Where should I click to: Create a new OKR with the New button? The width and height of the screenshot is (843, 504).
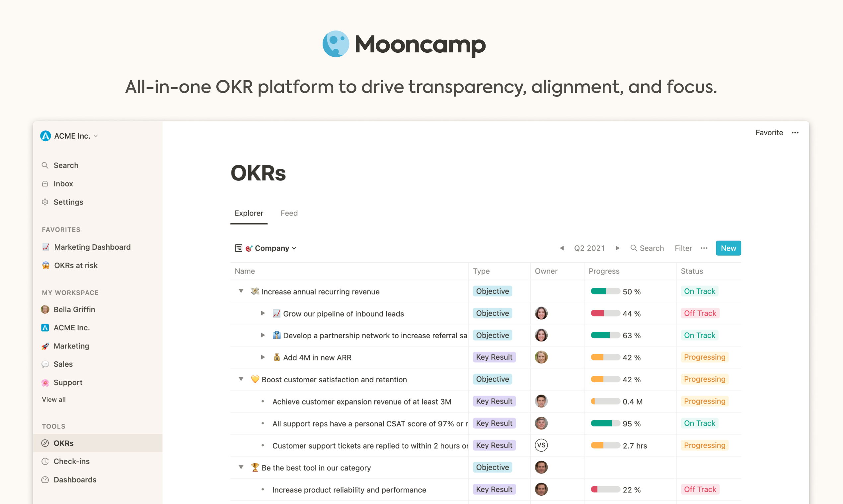pos(728,248)
